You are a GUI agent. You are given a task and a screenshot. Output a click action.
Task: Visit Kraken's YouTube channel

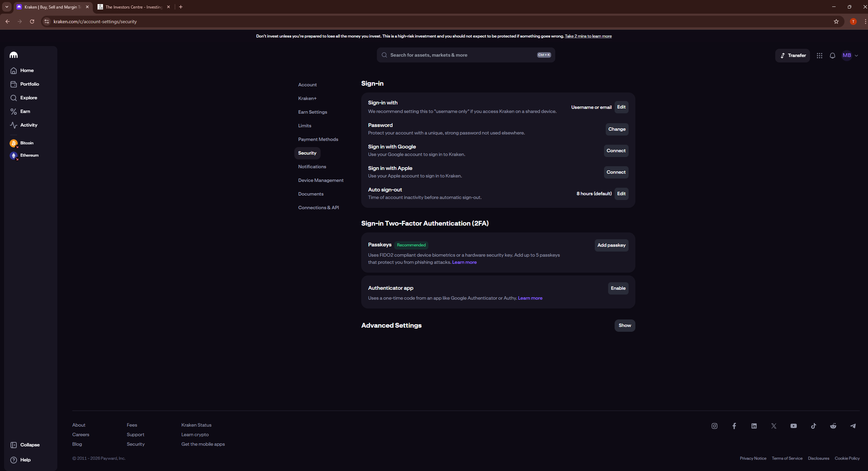click(x=794, y=426)
